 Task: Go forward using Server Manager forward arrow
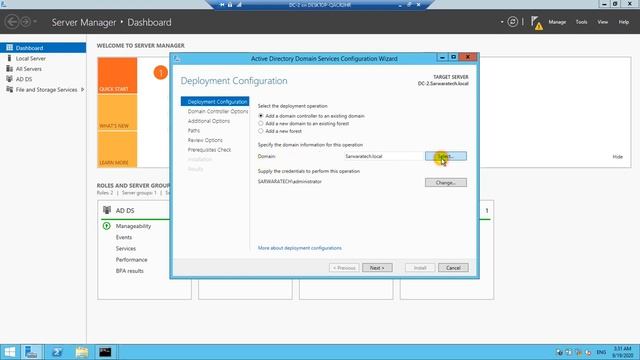tap(25, 22)
